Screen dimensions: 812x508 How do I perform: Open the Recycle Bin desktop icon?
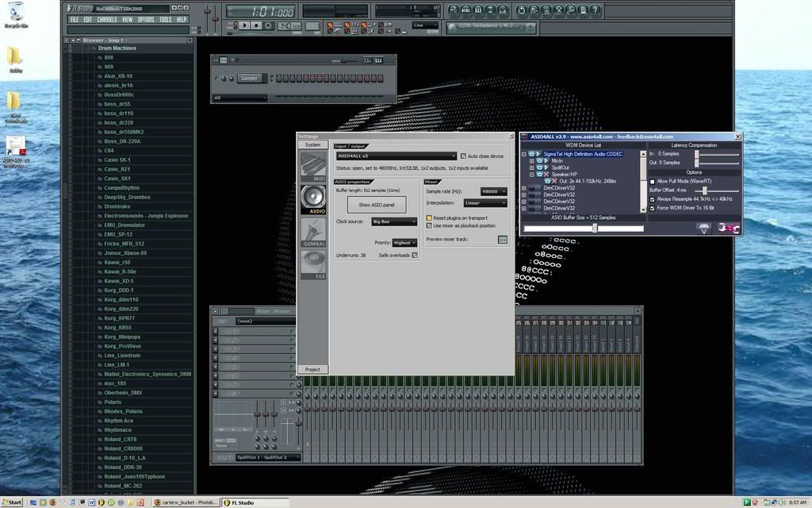pyautogui.click(x=16, y=14)
